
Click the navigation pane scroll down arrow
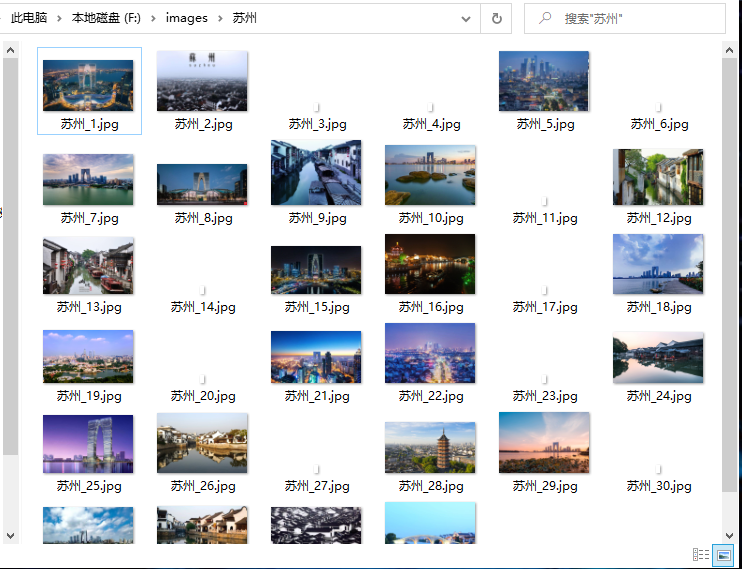click(x=10, y=536)
